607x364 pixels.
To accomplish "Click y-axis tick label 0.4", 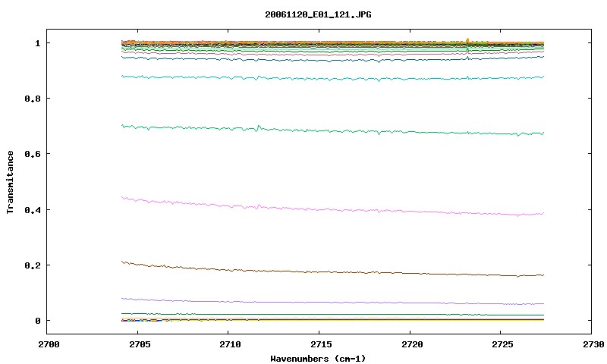I will point(33,209).
